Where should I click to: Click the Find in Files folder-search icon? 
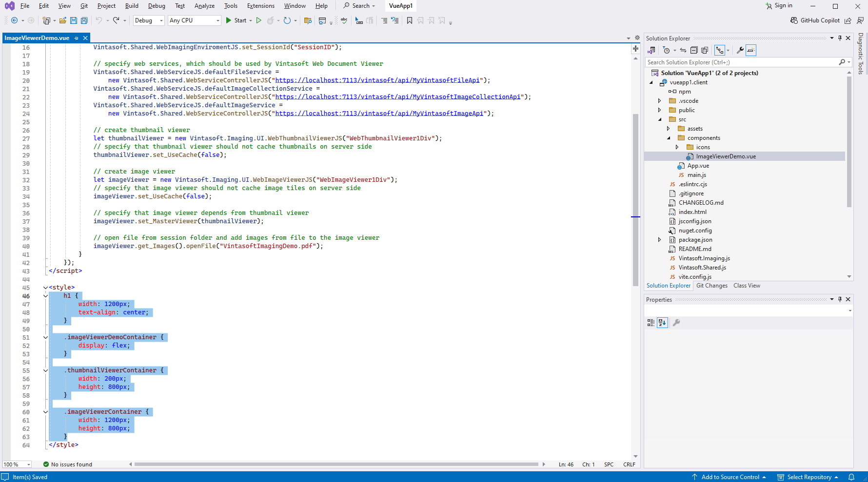[308, 20]
